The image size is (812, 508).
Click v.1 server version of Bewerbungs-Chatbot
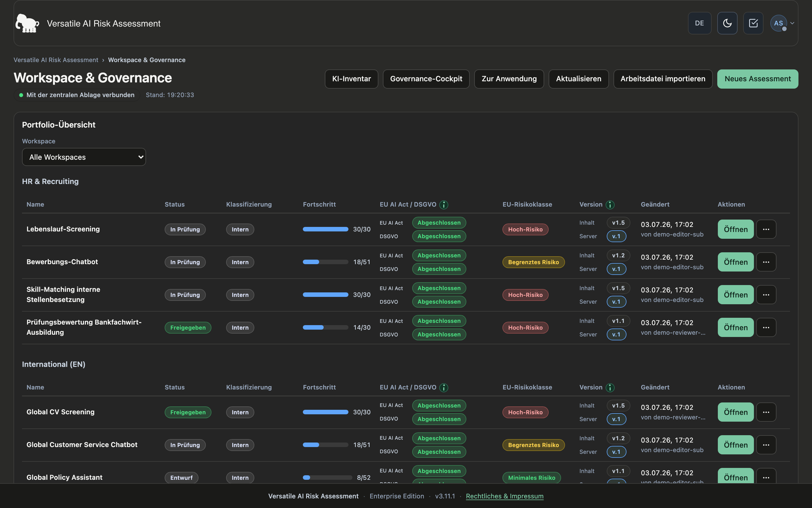point(616,269)
